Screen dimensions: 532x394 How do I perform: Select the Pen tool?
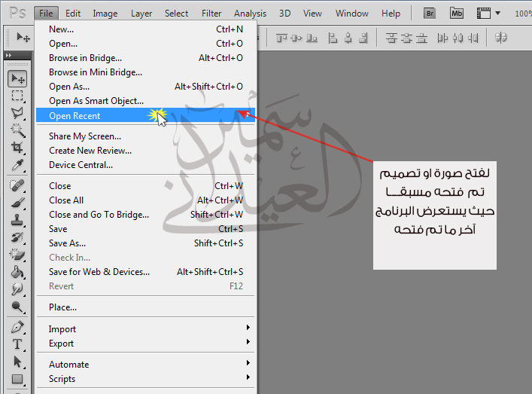[x=17, y=327]
